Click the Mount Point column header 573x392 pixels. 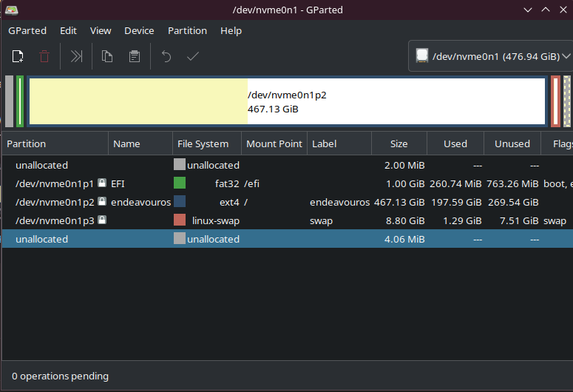tap(274, 143)
